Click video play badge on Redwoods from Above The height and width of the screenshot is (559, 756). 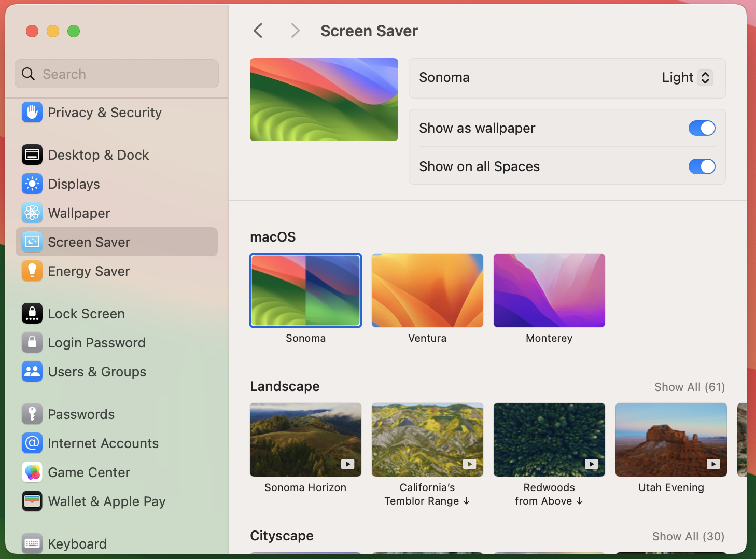[x=591, y=464]
